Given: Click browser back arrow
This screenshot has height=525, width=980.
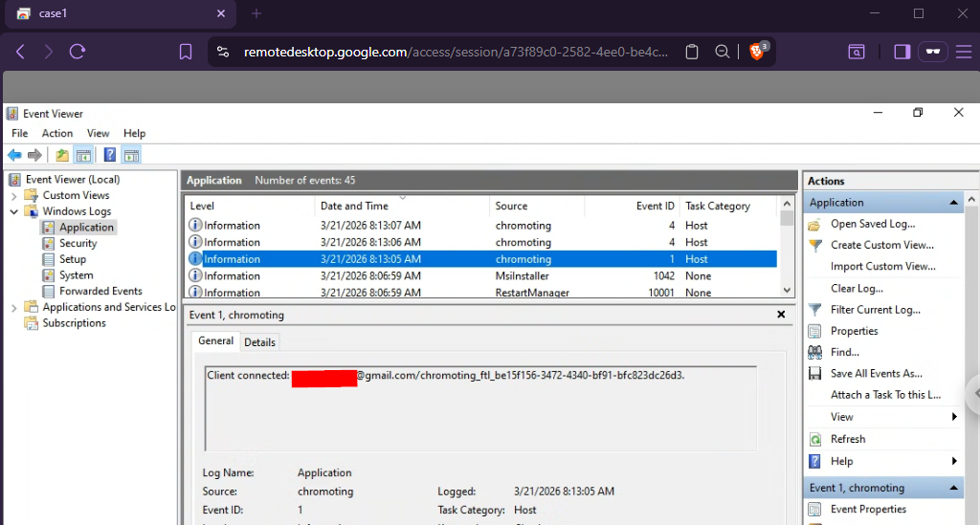Looking at the screenshot, I should coord(20,52).
